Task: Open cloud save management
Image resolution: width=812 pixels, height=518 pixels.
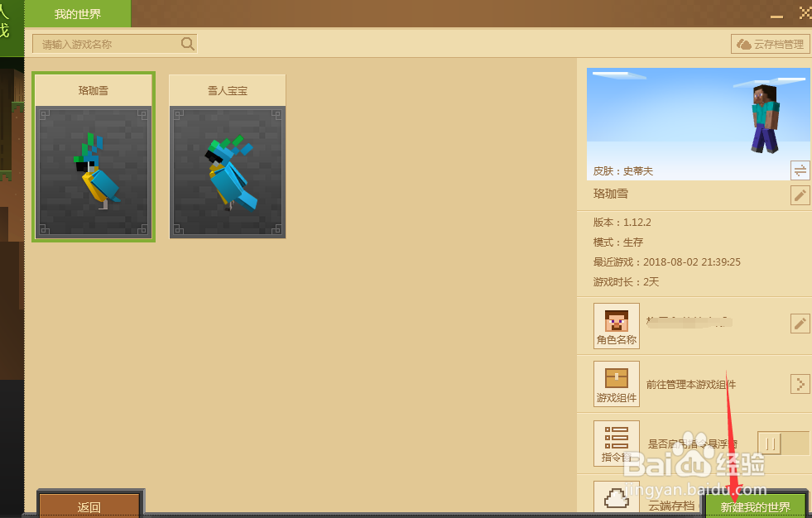Action: point(770,44)
